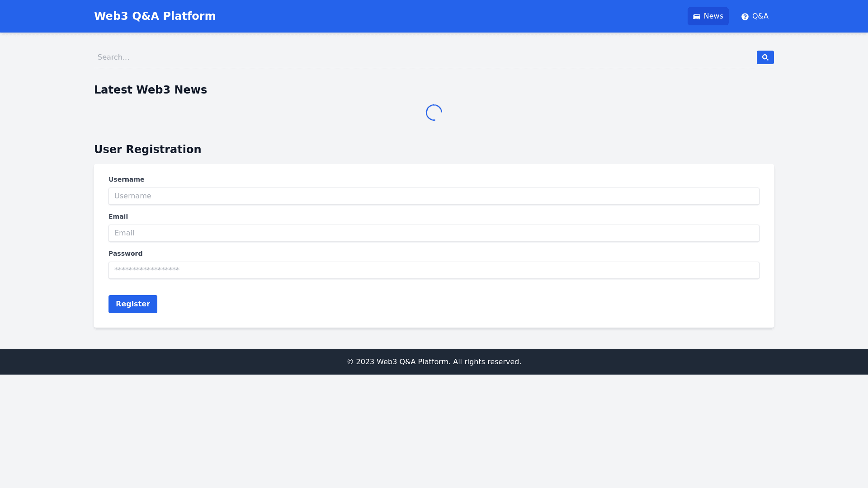Screen dimensions: 868x488
Task: Click the Latest Web3 News heading
Action: [x=150, y=90]
